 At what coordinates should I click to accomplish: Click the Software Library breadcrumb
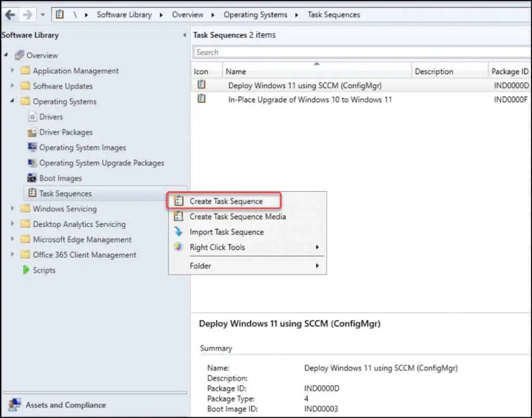124,15
